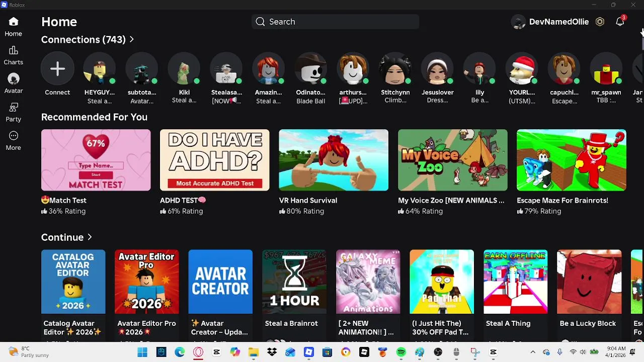Open Galaxy Meme Animations thumbnail
Image resolution: width=644 pixels, height=362 pixels.
click(x=368, y=282)
